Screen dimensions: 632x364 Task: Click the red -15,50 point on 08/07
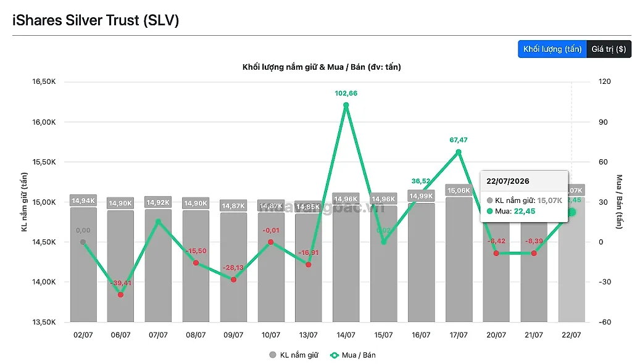tap(196, 263)
